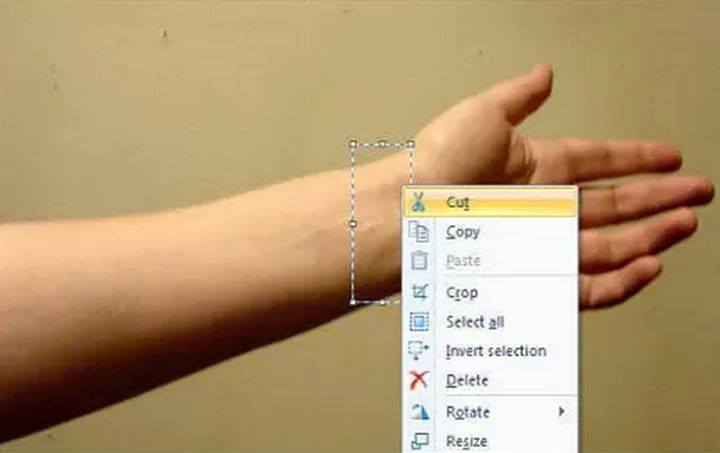Viewport: 720px width, 453px height.
Task: Expand the Rotate submenu arrow
Action: pyautogui.click(x=561, y=412)
